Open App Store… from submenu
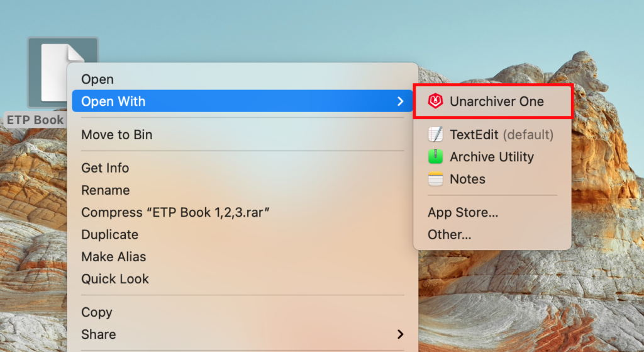Viewport: 644px width, 352px height. pyautogui.click(x=463, y=213)
